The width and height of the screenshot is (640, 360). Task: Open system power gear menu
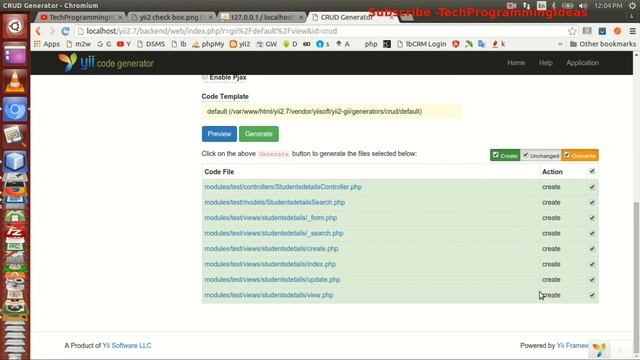[x=632, y=5]
